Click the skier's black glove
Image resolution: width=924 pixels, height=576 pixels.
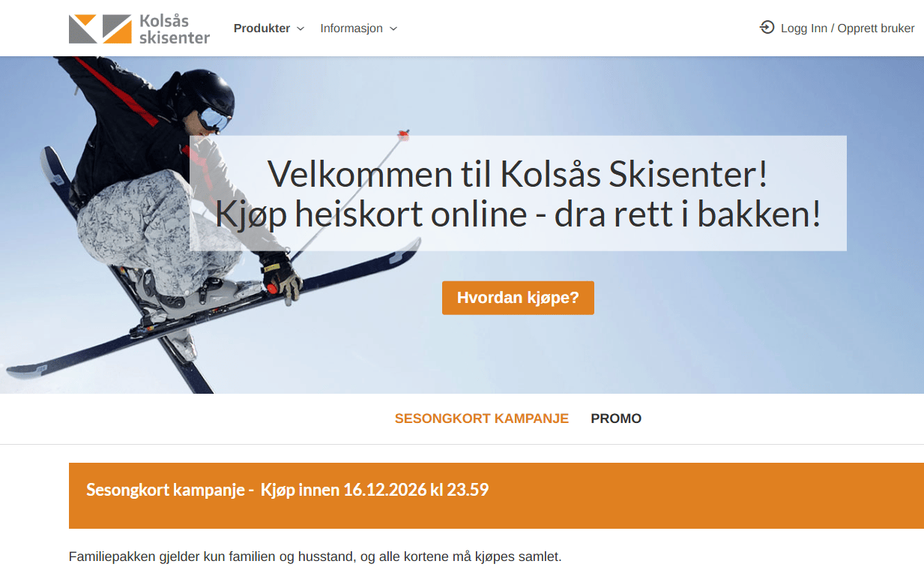tap(281, 275)
